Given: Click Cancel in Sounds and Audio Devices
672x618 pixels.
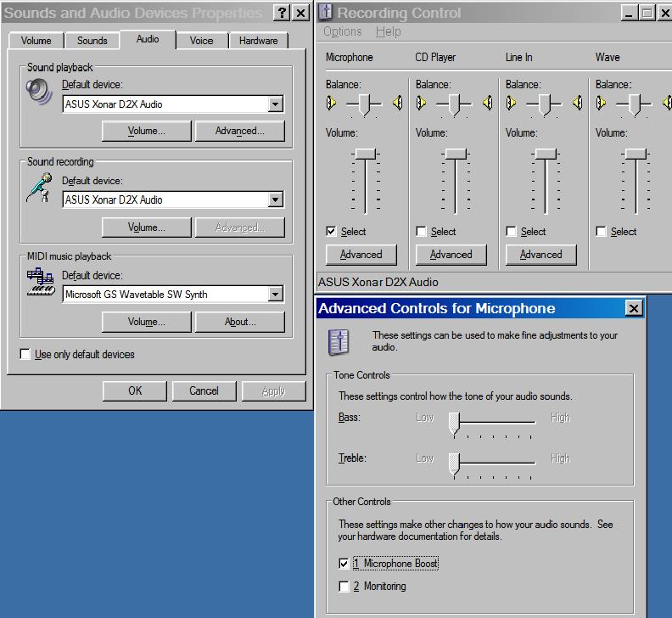Looking at the screenshot, I should (204, 391).
